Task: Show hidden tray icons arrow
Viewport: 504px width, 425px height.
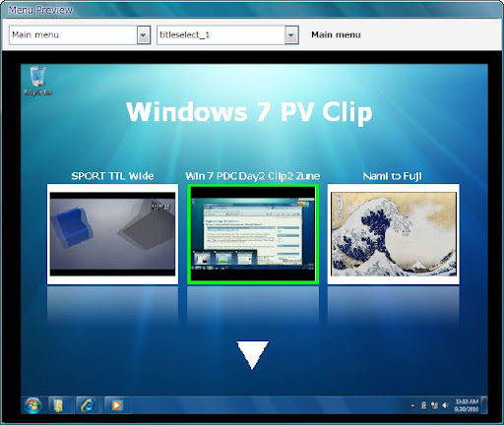Action: tap(412, 405)
